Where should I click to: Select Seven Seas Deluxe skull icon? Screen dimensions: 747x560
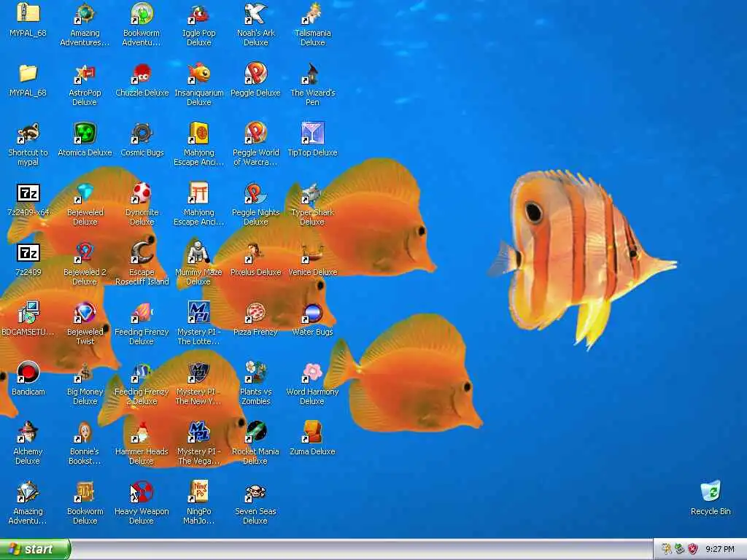[x=256, y=492]
